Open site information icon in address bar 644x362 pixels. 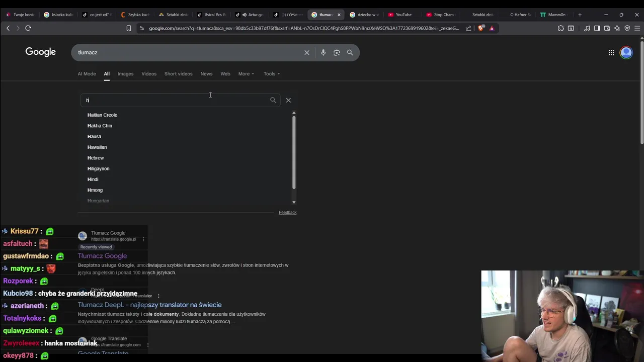[x=141, y=28]
